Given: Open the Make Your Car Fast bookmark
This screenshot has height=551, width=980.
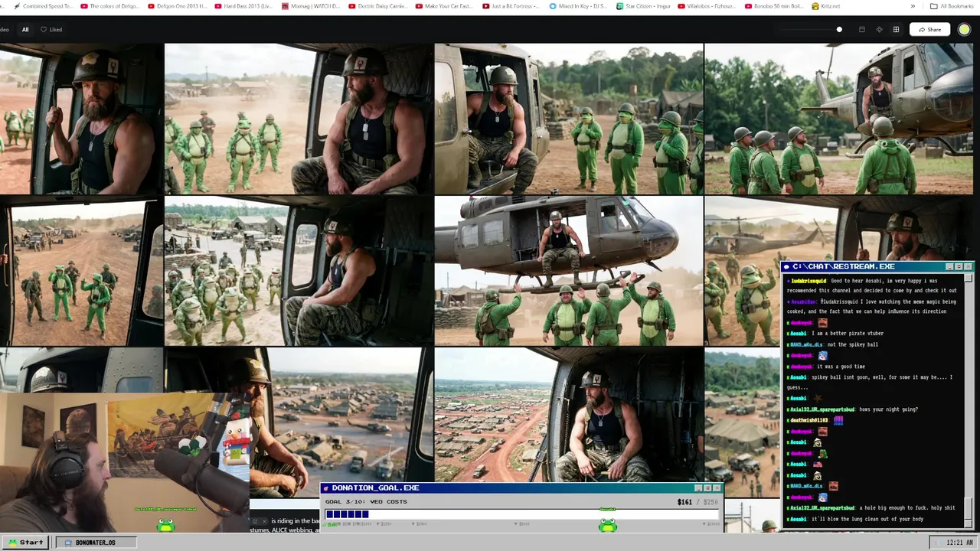Looking at the screenshot, I should (445, 6).
